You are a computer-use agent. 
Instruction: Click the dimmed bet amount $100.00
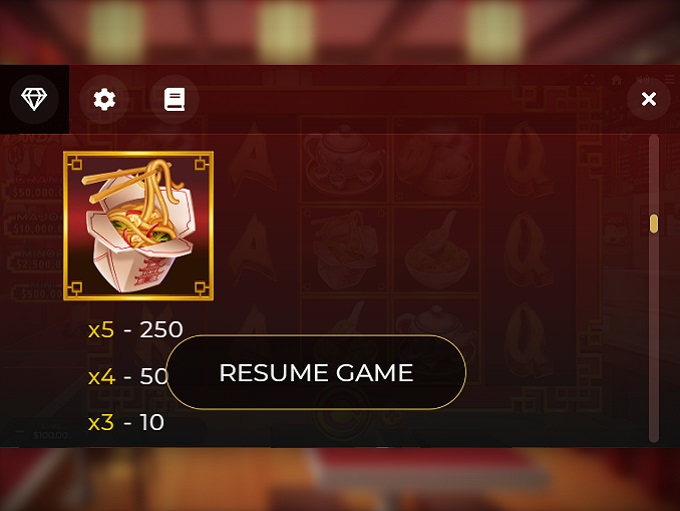pos(50,435)
